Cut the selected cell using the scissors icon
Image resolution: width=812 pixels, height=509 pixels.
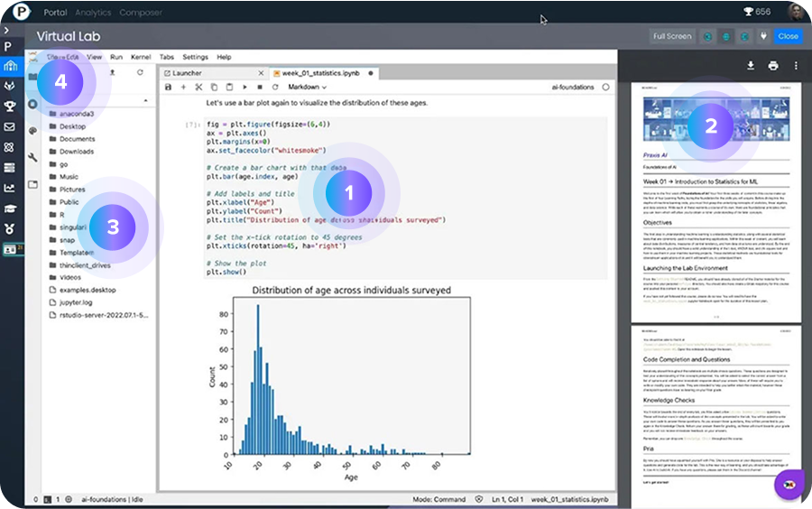[x=198, y=88]
